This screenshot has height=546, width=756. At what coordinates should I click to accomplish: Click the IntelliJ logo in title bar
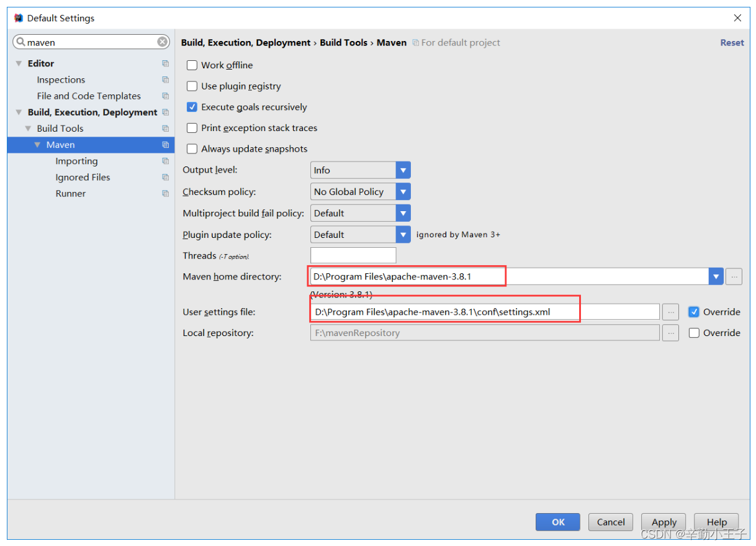pos(19,18)
